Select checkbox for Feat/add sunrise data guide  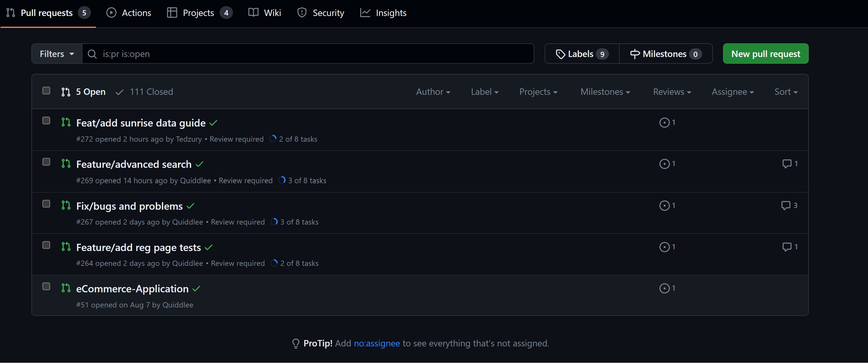coord(46,121)
